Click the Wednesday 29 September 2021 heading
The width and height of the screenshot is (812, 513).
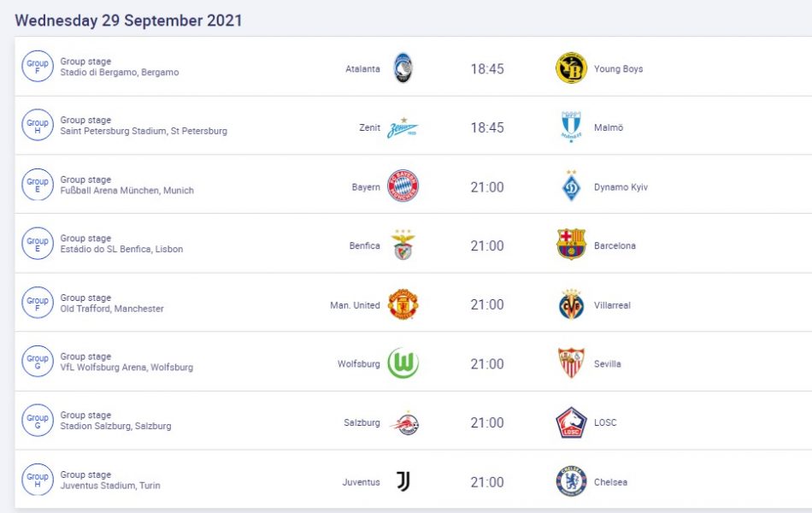pyautogui.click(x=128, y=21)
